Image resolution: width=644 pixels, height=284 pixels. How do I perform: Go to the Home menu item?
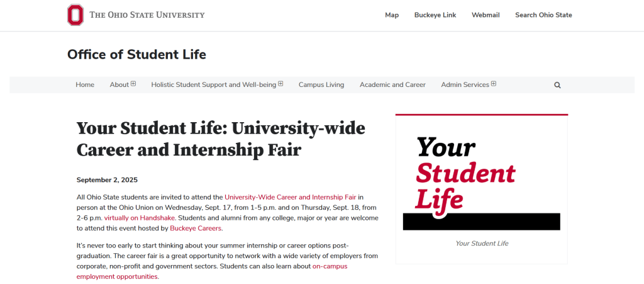85,85
